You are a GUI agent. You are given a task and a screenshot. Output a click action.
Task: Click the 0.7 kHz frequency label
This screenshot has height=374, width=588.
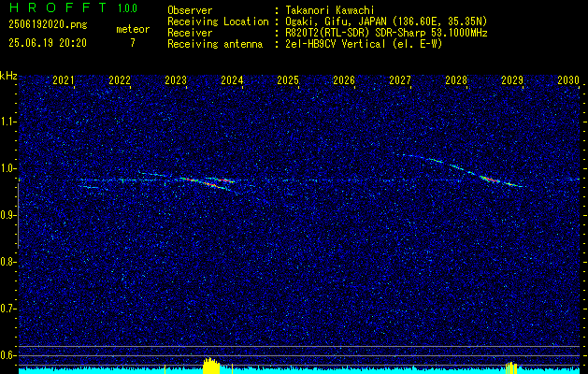coord(8,309)
